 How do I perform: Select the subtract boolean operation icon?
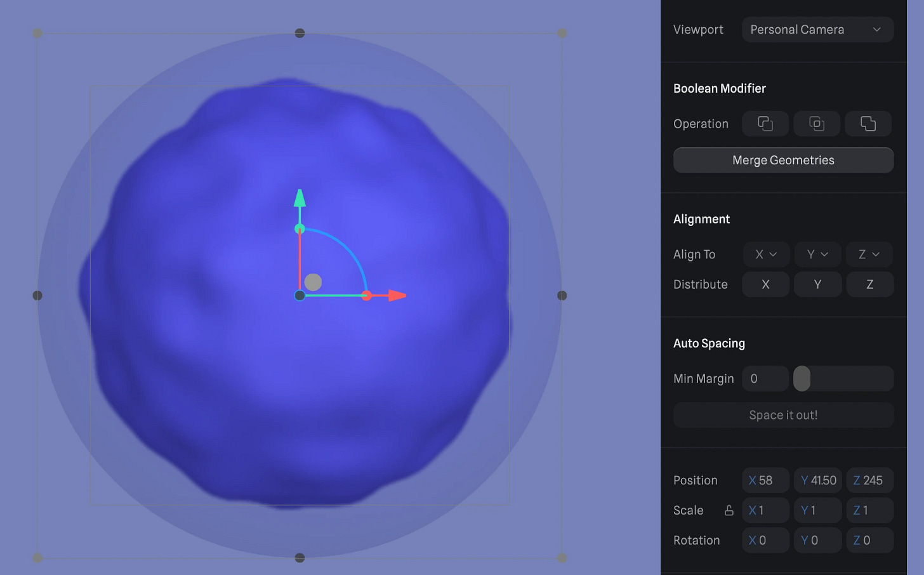tap(765, 124)
